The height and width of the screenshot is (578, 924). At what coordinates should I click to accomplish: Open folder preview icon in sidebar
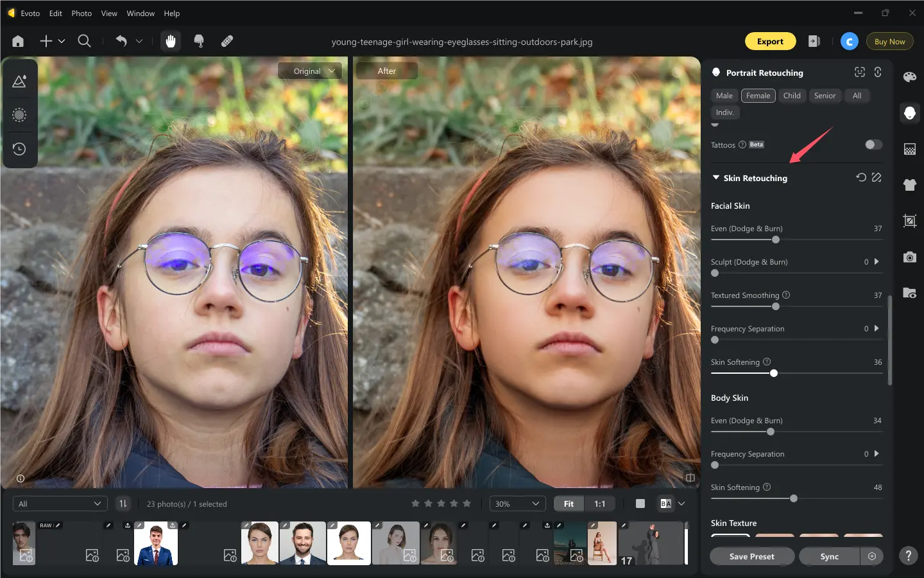tap(910, 293)
